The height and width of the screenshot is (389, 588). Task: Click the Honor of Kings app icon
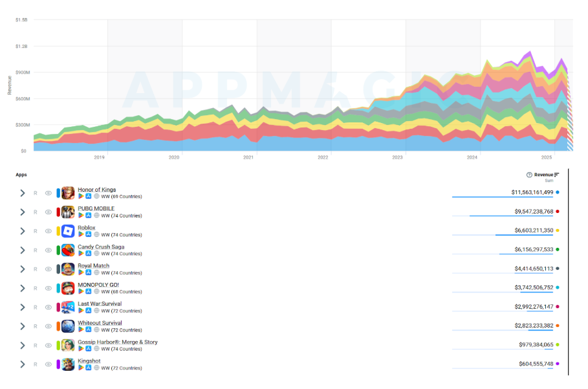[x=68, y=193]
